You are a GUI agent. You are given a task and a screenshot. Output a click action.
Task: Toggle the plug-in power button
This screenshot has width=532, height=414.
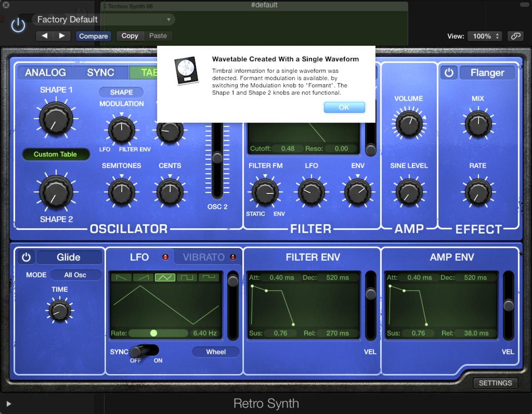tap(18, 25)
